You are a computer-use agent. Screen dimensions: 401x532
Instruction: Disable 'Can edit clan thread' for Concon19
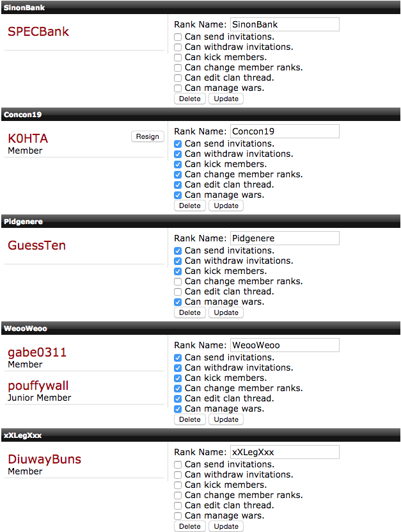click(x=178, y=185)
